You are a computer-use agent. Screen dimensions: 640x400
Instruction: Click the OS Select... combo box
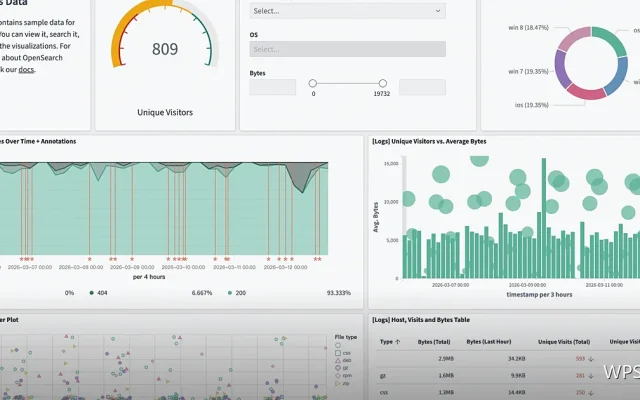pyautogui.click(x=347, y=49)
